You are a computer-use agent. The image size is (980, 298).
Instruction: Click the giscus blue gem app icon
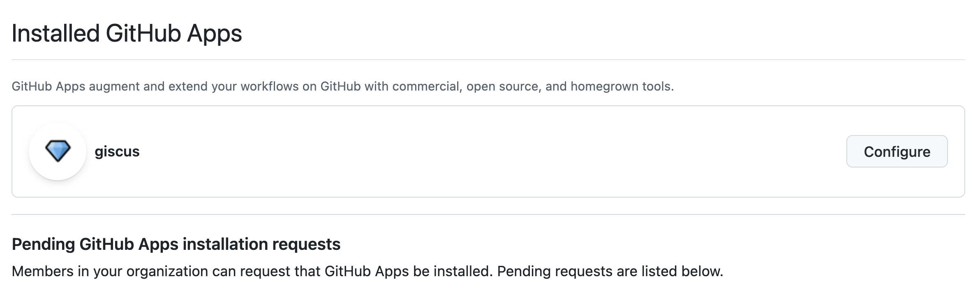click(x=58, y=151)
